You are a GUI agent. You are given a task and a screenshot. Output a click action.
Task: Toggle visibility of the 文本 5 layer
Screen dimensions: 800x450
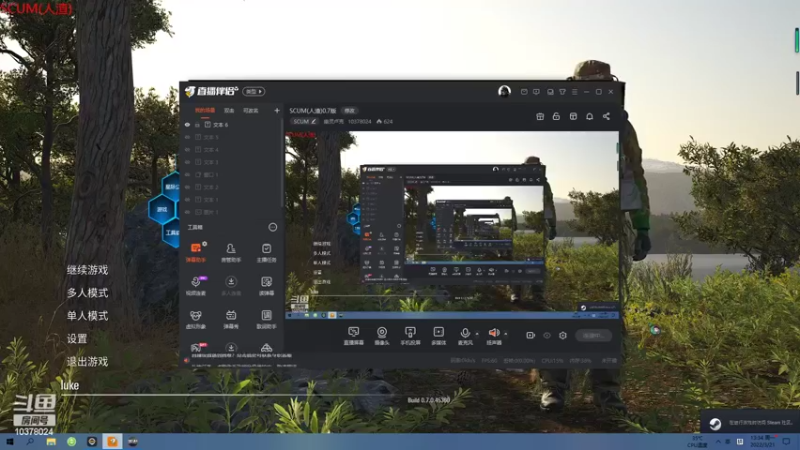(187, 137)
